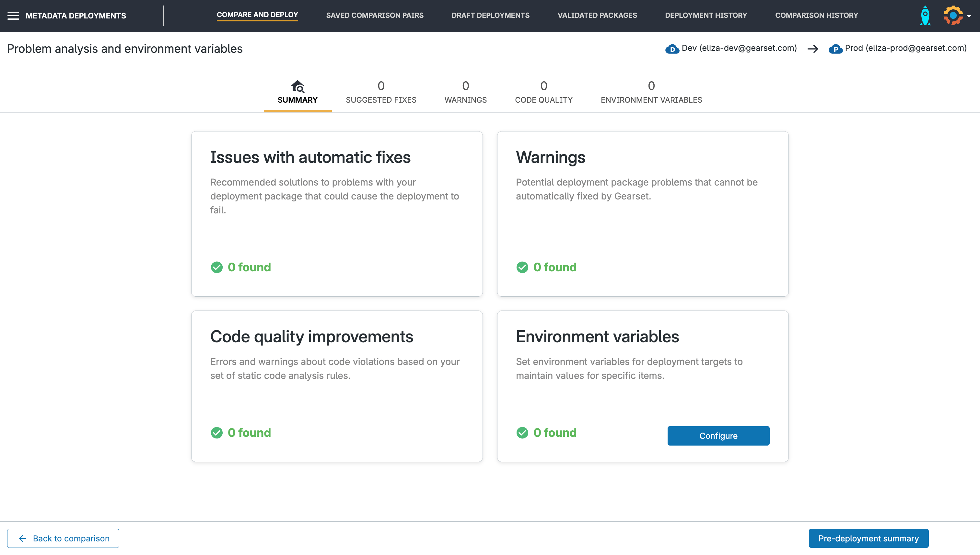
Task: Open Draft Deployments page
Action: click(490, 16)
